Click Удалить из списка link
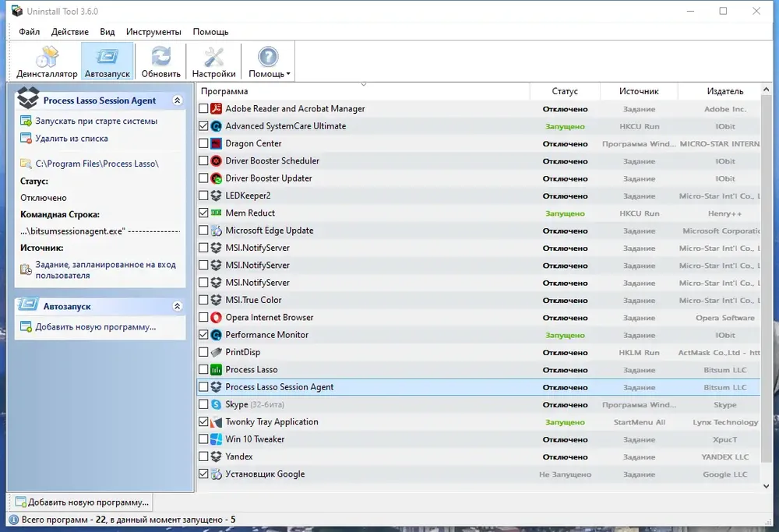 click(72, 139)
